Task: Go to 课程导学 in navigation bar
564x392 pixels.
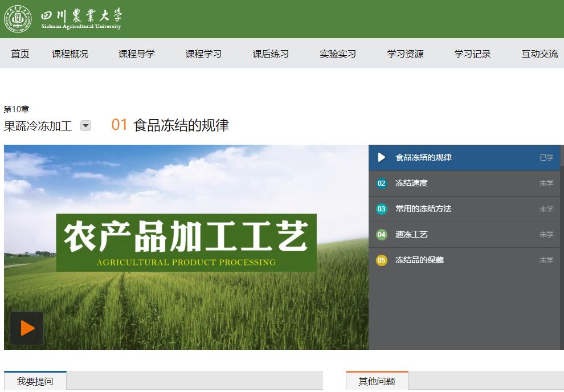Action: coord(137,54)
